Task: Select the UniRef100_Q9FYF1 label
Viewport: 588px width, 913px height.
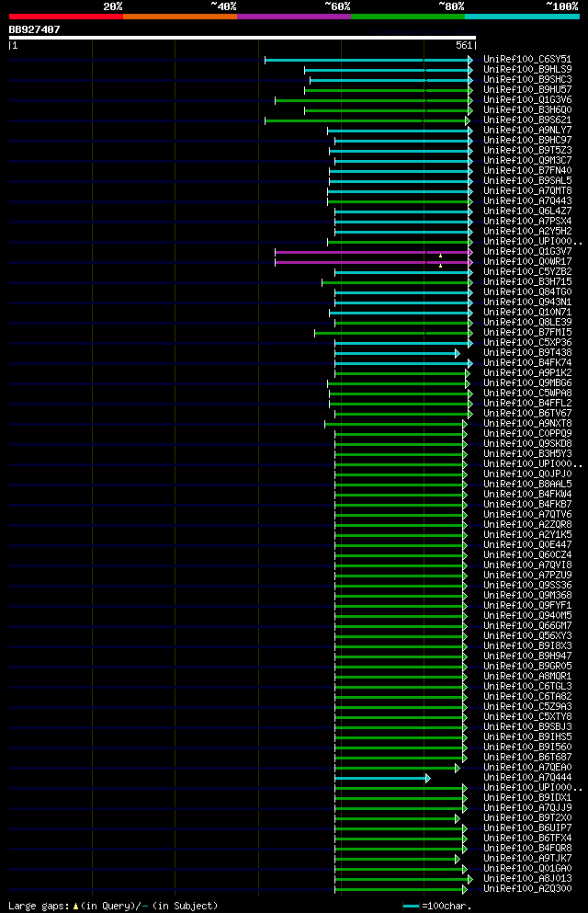Action: [527, 606]
